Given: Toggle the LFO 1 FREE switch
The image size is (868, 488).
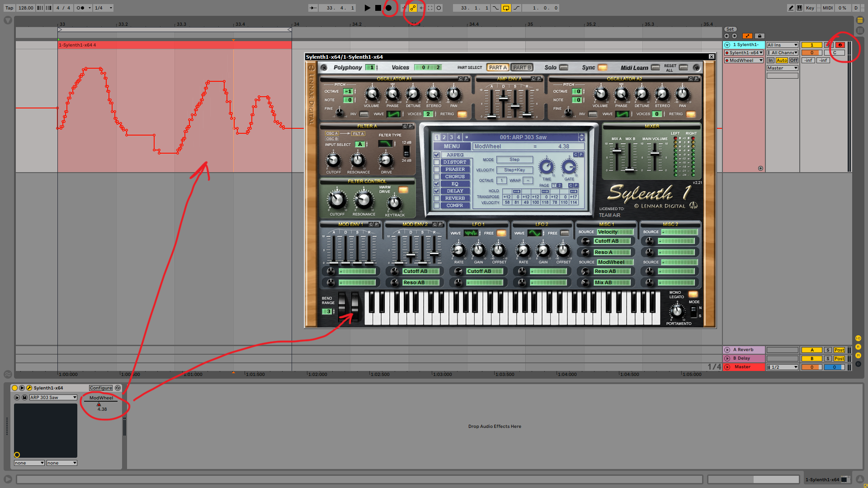Looking at the screenshot, I should (x=501, y=233).
